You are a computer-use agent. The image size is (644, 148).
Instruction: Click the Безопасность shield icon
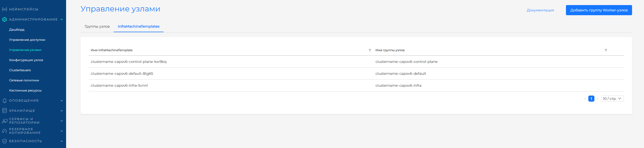[4, 141]
